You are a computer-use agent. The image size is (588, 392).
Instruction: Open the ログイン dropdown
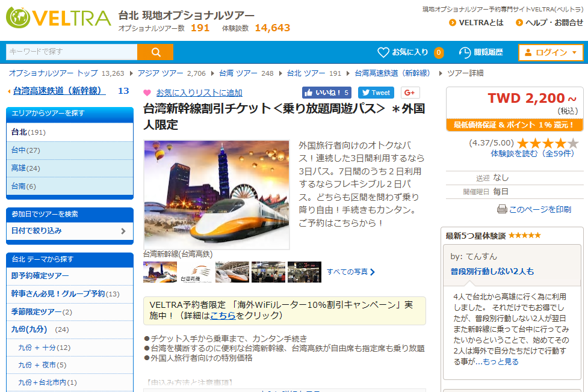[551, 52]
